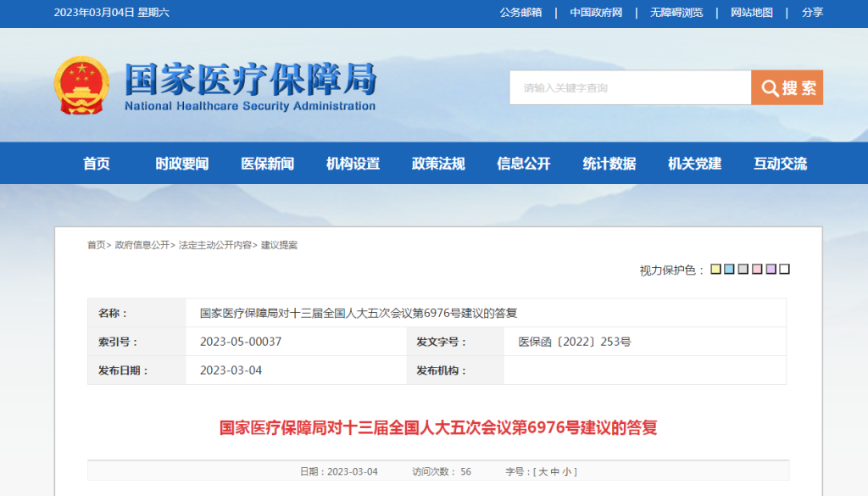Open the 政策法规 navigation menu item
Viewport: 868px width, 496px height.
click(x=438, y=164)
